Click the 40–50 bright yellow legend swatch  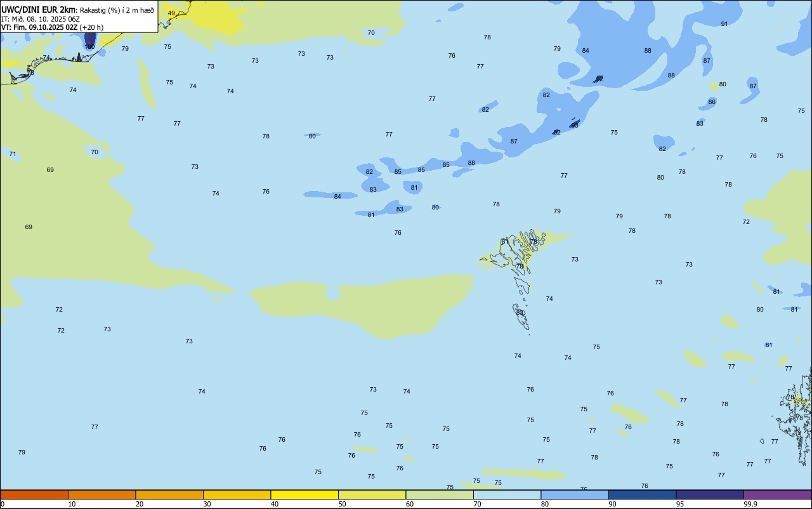pyautogui.click(x=304, y=494)
